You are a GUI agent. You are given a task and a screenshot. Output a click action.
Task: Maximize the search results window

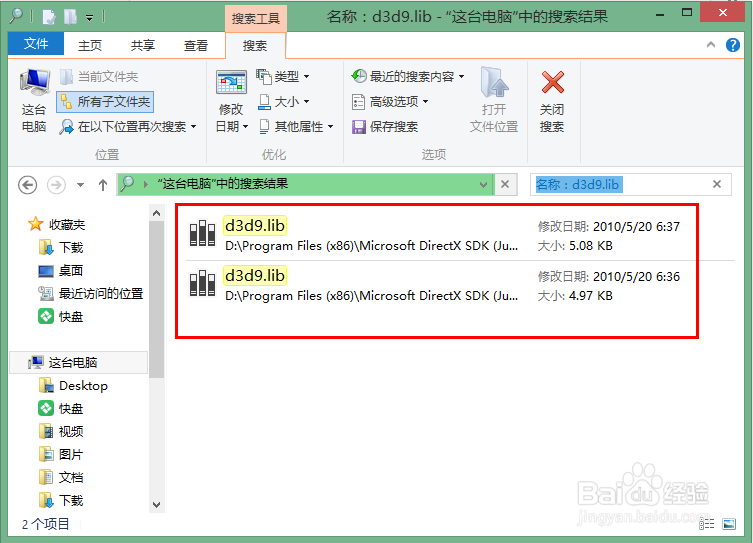coord(687,13)
